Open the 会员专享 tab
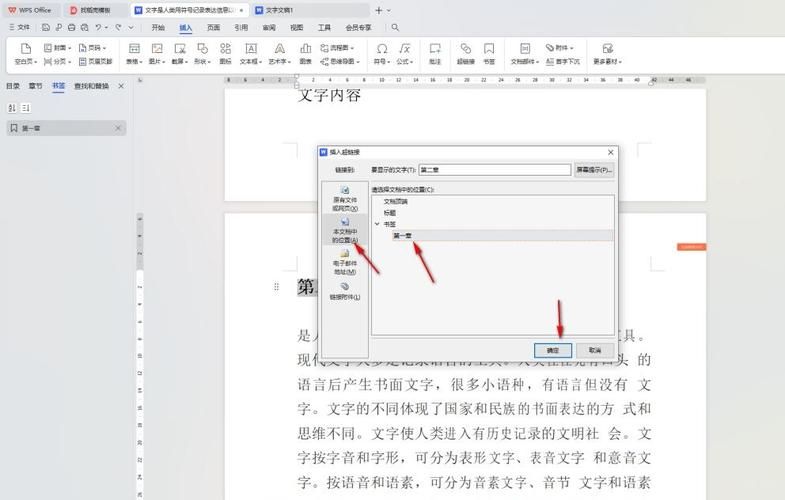The height and width of the screenshot is (500, 785). [x=358, y=28]
